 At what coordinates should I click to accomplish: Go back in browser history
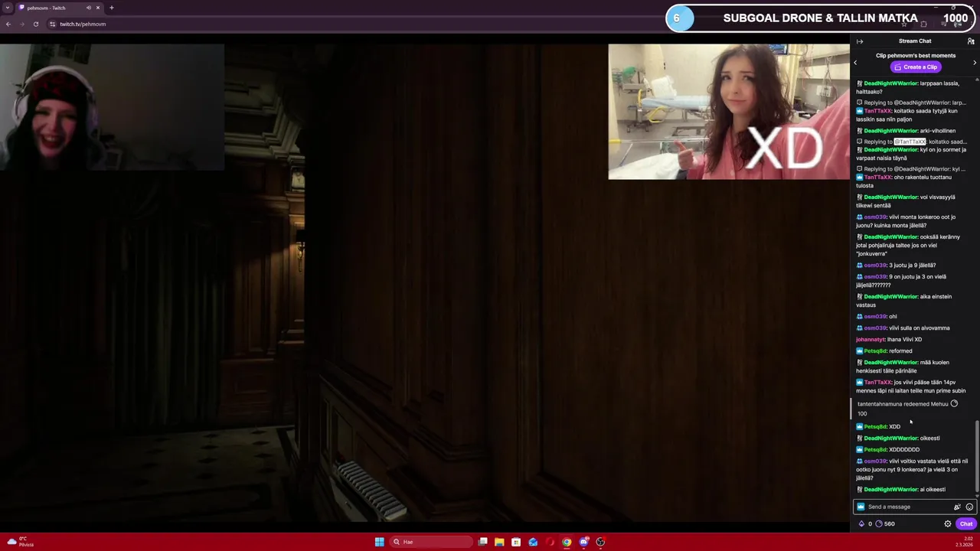pyautogui.click(x=8, y=24)
